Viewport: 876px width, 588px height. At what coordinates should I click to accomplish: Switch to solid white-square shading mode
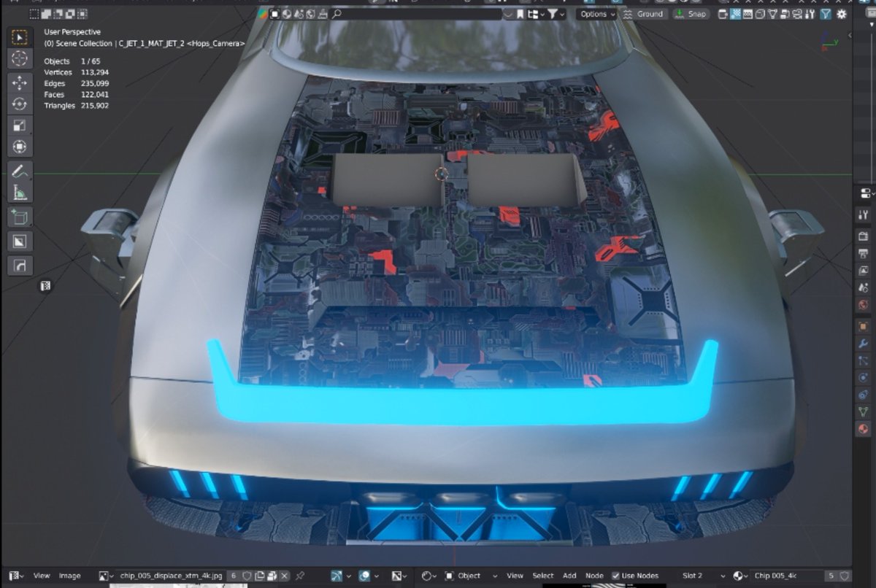coord(274,14)
